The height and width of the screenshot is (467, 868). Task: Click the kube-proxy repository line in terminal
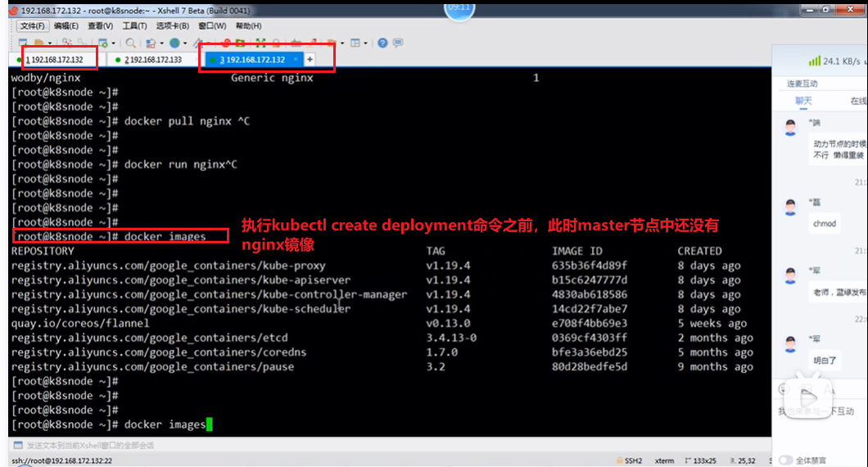(169, 265)
